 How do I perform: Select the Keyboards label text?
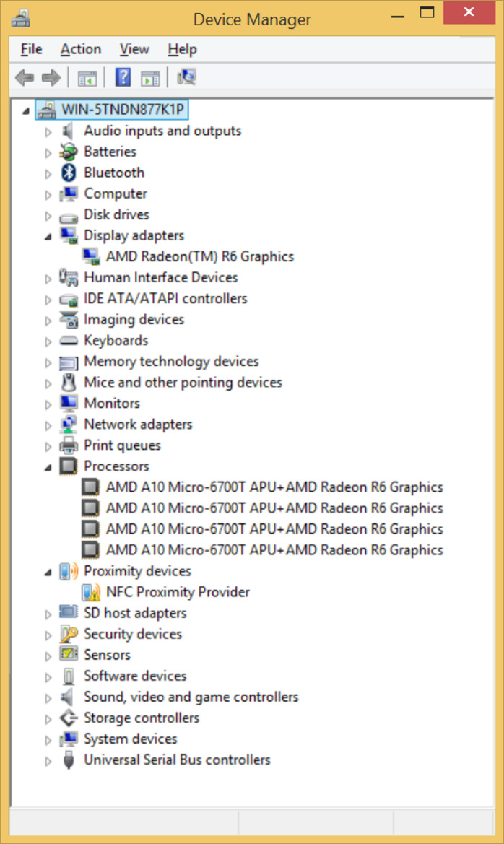[x=116, y=341]
